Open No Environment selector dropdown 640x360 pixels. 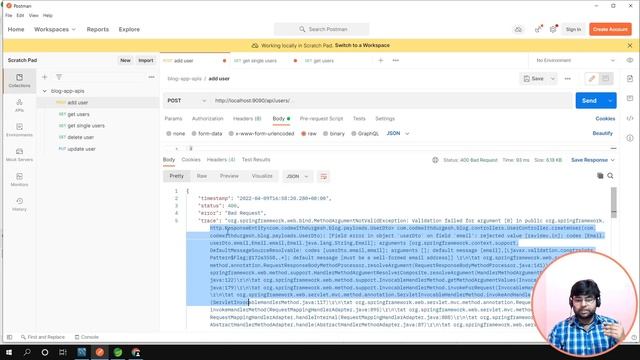click(575, 60)
